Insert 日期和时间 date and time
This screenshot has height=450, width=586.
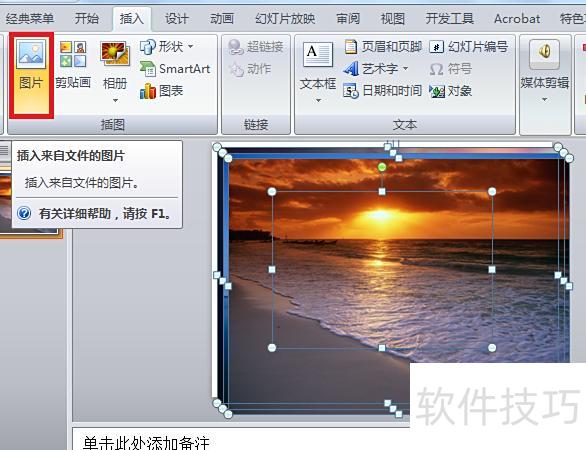click(x=382, y=91)
